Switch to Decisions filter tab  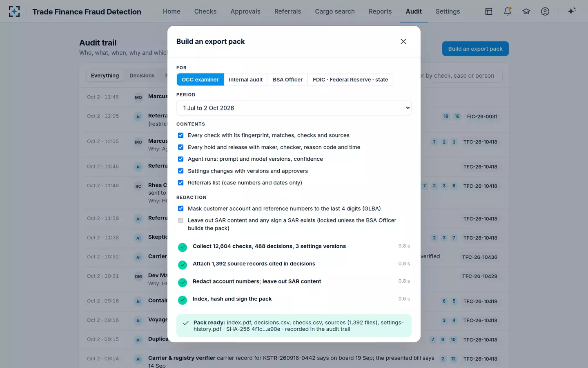click(x=142, y=76)
